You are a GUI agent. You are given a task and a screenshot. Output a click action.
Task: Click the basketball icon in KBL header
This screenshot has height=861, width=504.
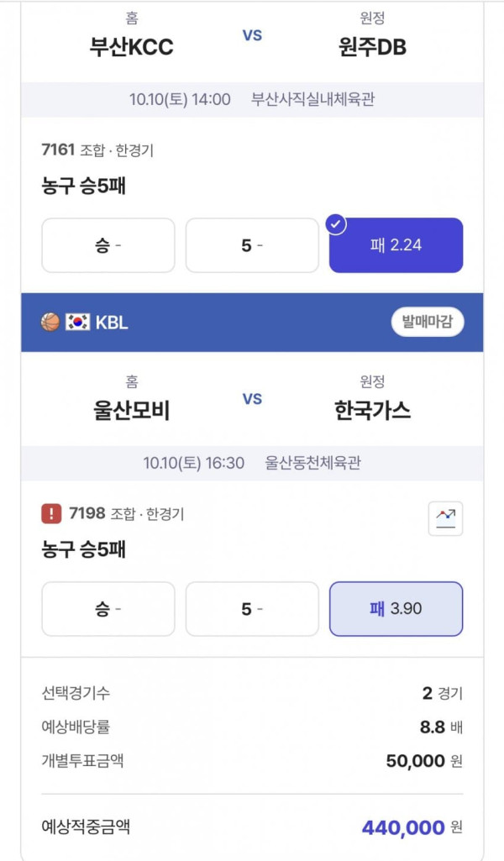50,323
